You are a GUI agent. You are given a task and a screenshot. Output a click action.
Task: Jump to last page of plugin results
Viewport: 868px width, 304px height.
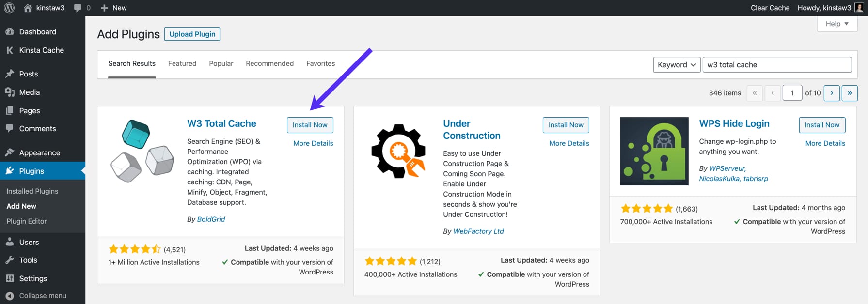[x=849, y=93]
